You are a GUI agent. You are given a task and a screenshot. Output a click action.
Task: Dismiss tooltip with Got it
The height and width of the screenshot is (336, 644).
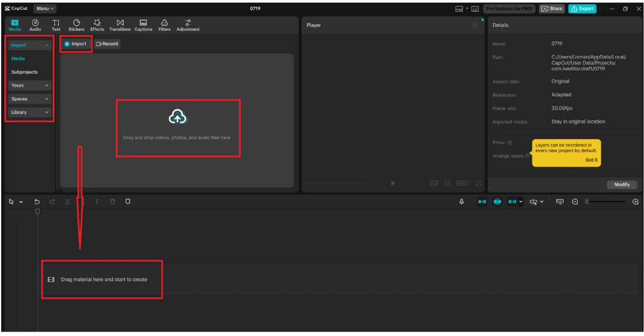[591, 160]
